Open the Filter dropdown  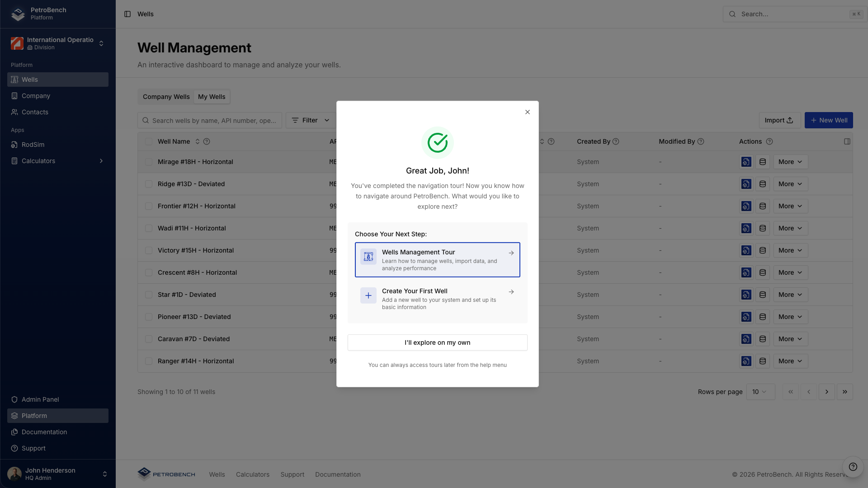click(x=311, y=120)
